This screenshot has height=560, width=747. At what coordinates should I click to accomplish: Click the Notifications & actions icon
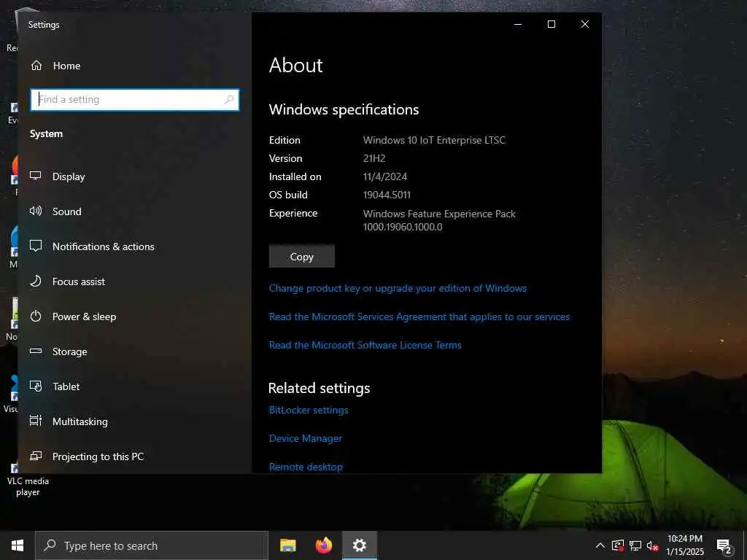36,246
